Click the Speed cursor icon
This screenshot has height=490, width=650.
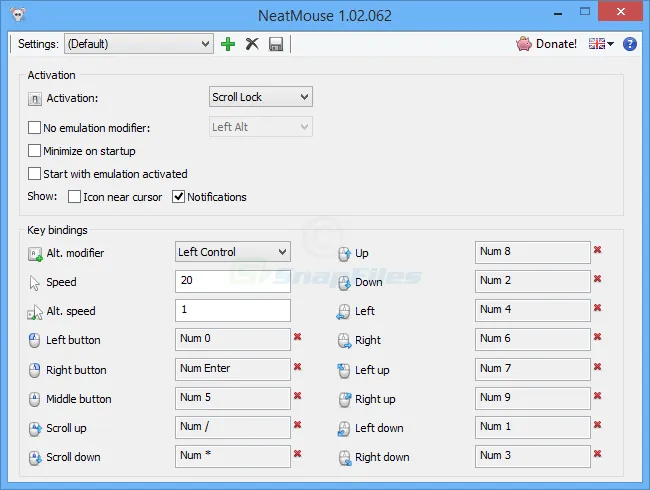pyautogui.click(x=34, y=283)
